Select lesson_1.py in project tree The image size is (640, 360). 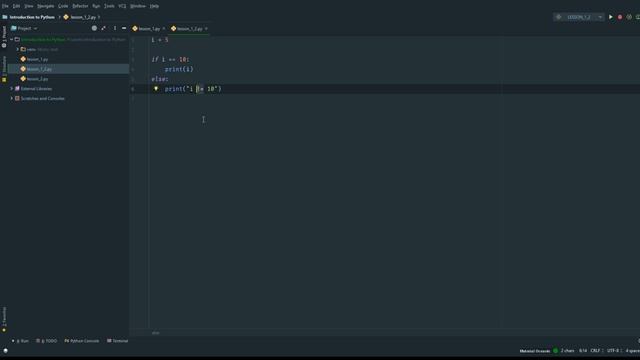click(37, 59)
